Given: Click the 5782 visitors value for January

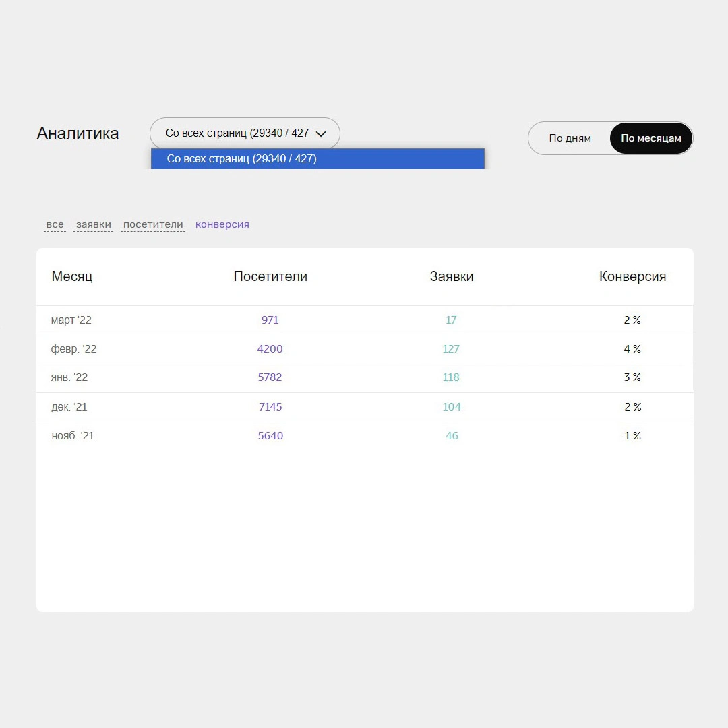Looking at the screenshot, I should click(x=270, y=377).
